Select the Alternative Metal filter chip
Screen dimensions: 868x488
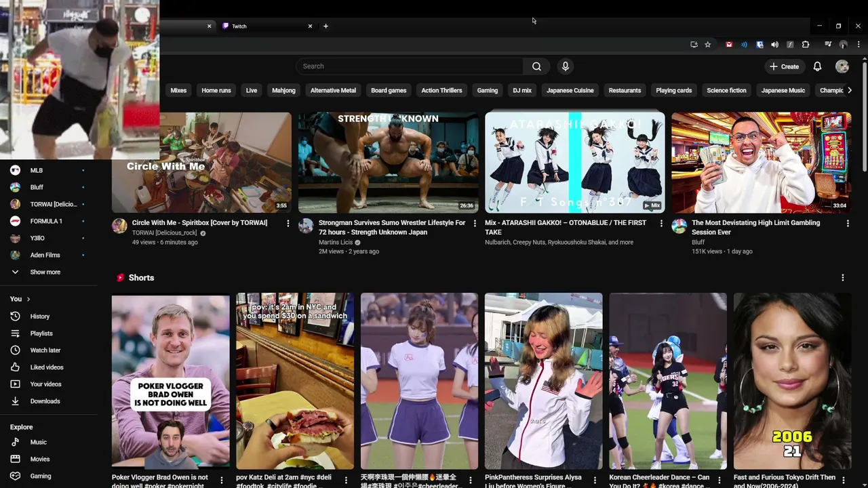pyautogui.click(x=333, y=90)
